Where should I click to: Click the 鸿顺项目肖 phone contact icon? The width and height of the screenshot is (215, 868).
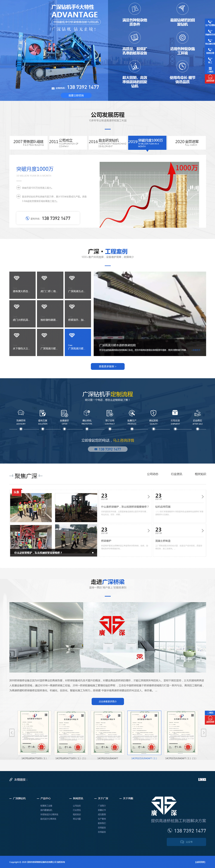click(x=210, y=31)
